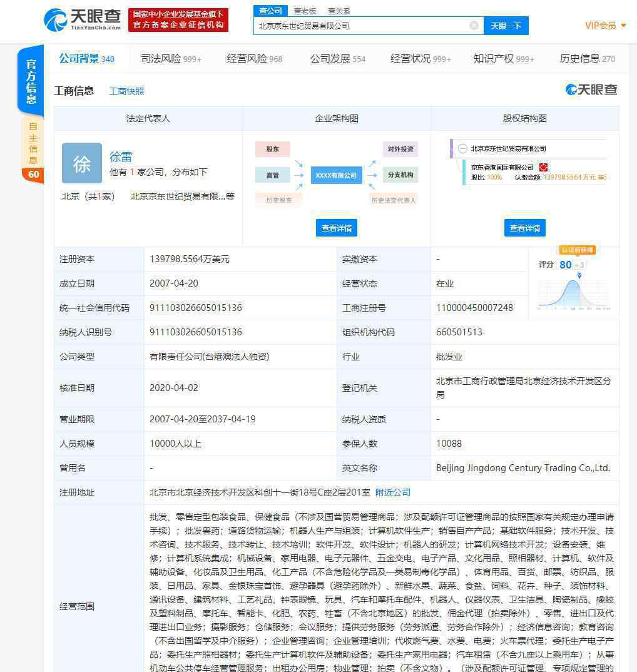Click 北京京东世纪贸易有限...等 company link
Viewport: 637px width, 672px height.
point(182,196)
